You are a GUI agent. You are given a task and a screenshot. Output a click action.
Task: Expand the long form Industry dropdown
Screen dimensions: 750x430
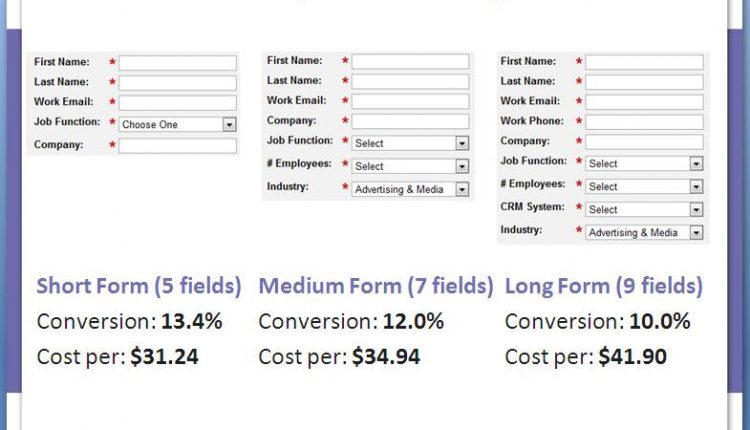[x=644, y=232]
